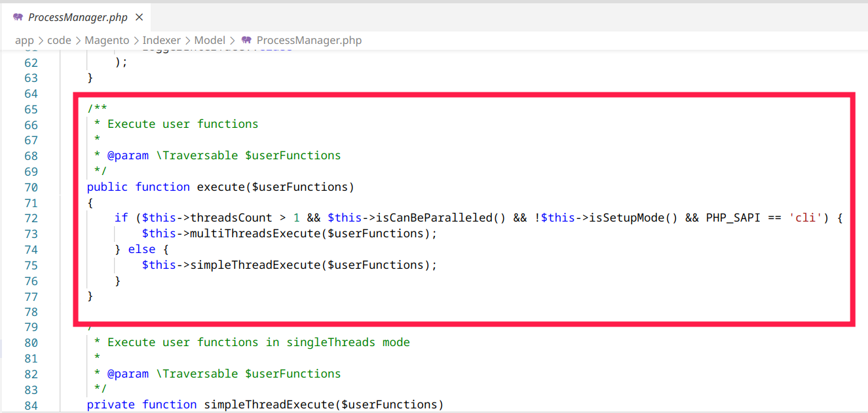
Task: Click the PHP elephant icon in the tab
Action: (18, 18)
